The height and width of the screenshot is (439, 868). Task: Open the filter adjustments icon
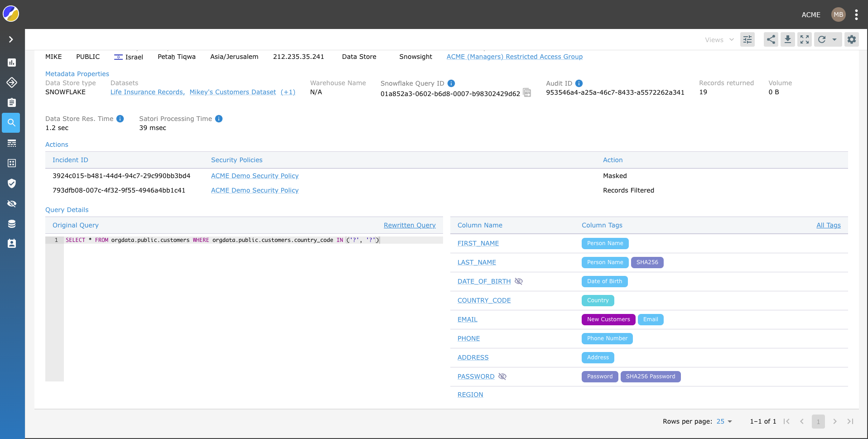pos(747,39)
